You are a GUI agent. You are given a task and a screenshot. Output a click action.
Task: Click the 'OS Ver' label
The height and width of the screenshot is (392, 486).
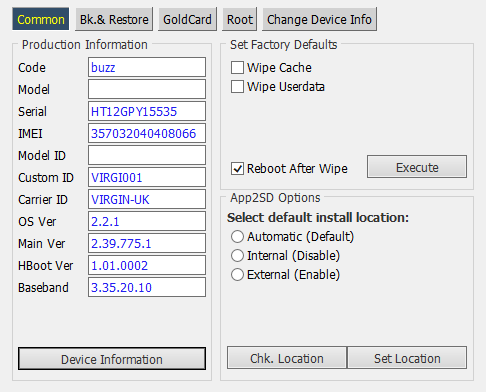pyautogui.click(x=37, y=222)
